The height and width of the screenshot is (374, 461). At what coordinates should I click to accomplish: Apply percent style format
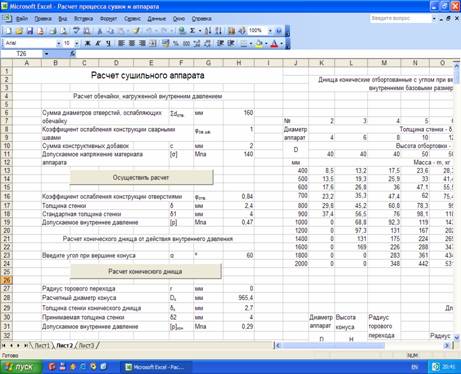176,43
